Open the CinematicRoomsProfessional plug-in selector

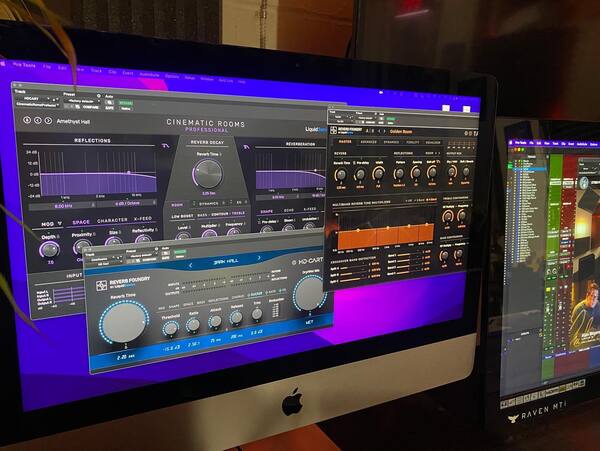[37, 104]
